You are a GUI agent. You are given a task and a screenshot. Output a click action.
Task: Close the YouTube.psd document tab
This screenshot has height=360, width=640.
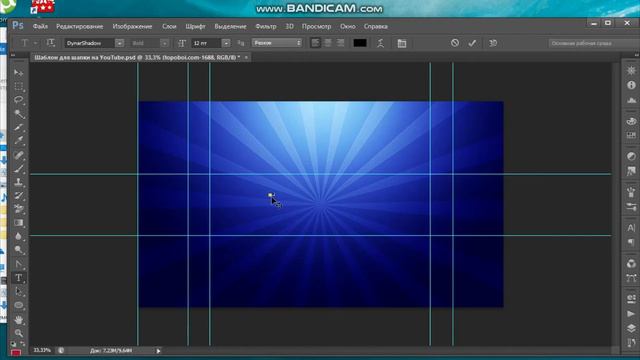[x=246, y=58]
